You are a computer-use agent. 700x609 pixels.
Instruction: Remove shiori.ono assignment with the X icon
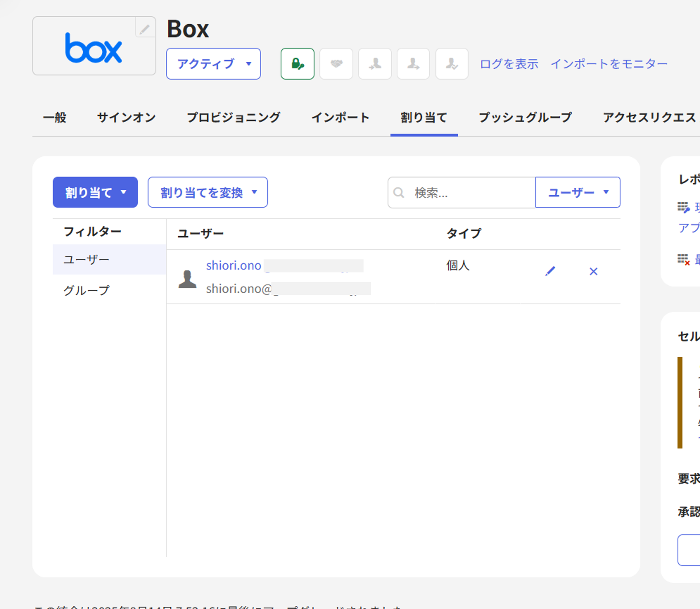point(593,271)
